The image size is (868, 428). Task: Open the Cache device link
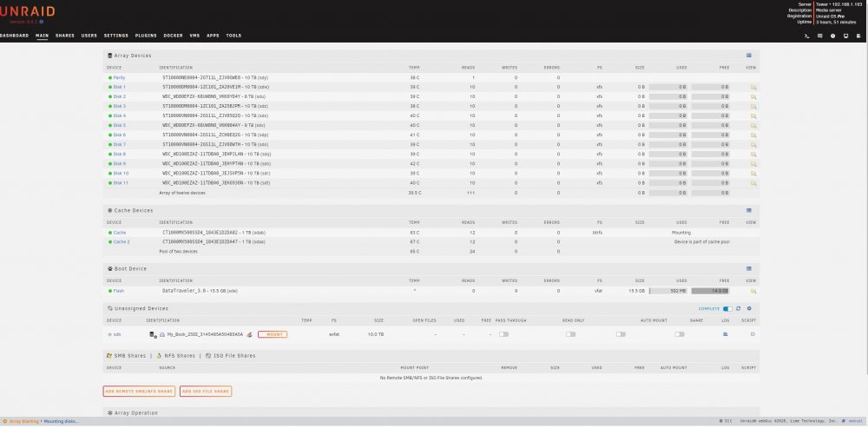point(120,233)
